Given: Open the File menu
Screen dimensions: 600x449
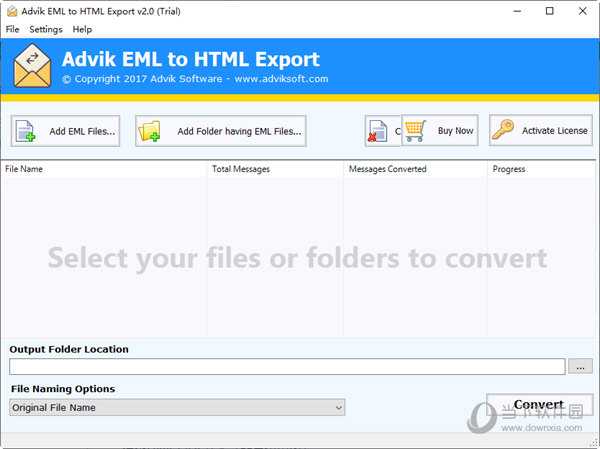Looking at the screenshot, I should 12,29.
